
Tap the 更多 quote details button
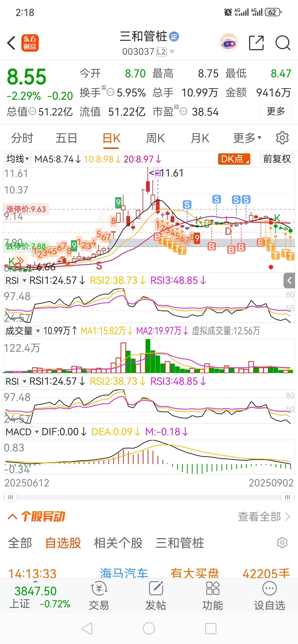point(276,111)
